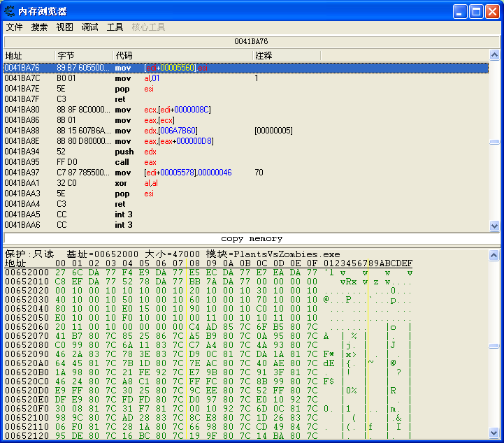504x443 pixels.
Task: Click hex address 00652060
Action: 27,327
